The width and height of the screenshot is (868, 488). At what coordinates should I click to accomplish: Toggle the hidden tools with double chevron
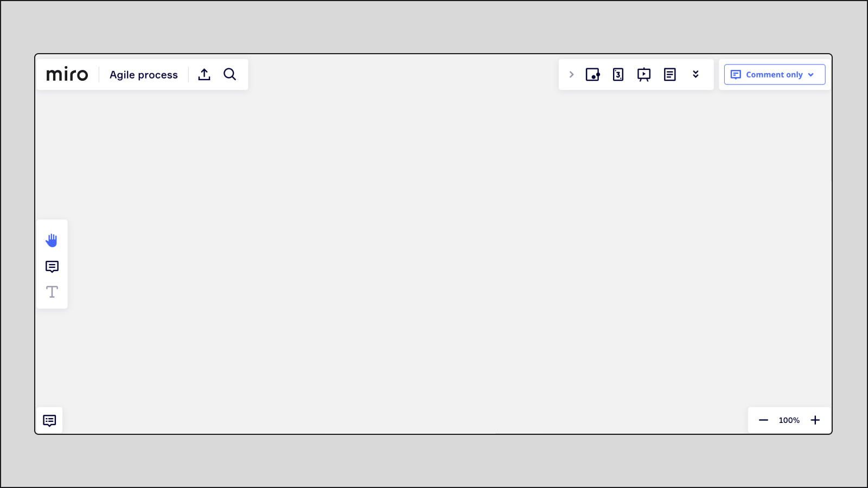[x=696, y=74]
